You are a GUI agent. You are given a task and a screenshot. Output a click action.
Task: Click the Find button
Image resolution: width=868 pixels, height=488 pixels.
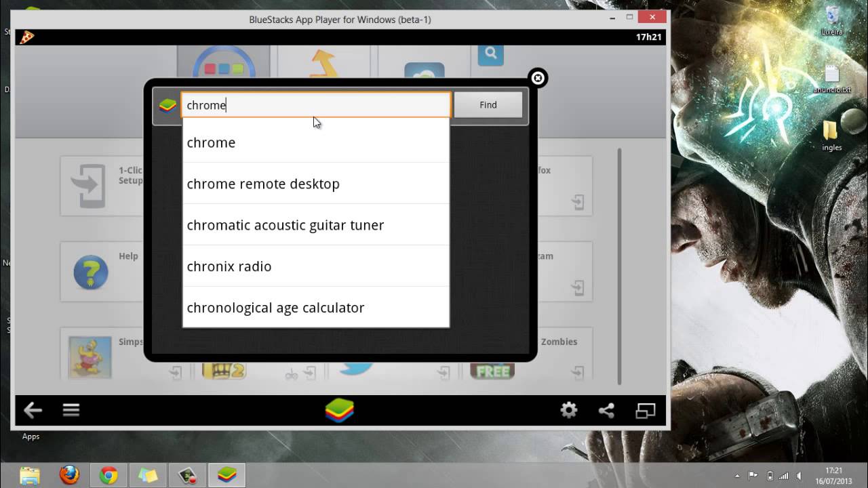[488, 105]
